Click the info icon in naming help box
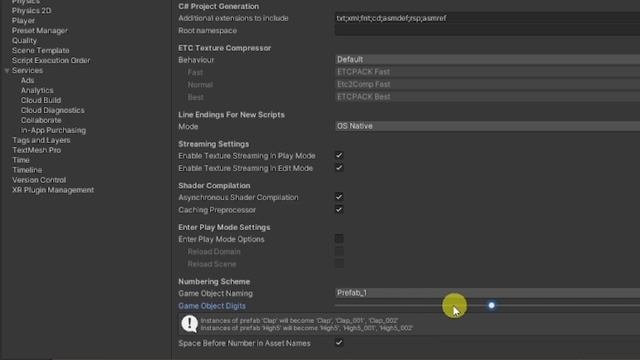Screen dimensions: 640x360 189,324
